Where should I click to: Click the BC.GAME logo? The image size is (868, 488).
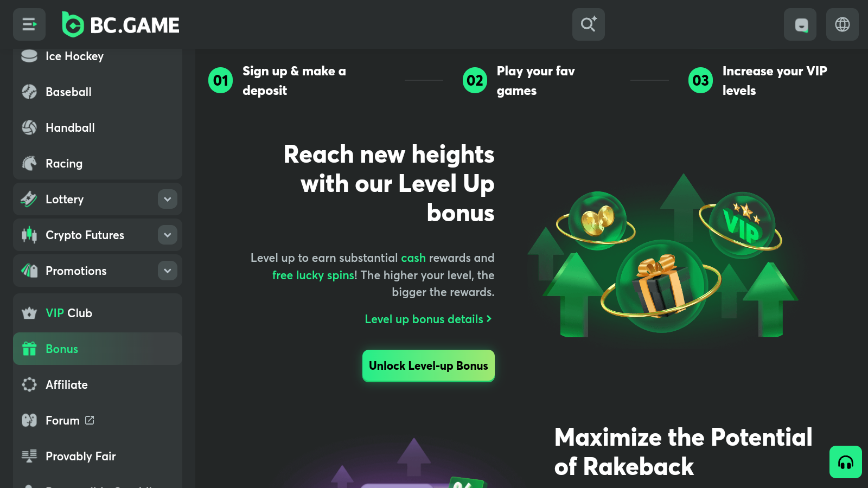click(x=120, y=24)
